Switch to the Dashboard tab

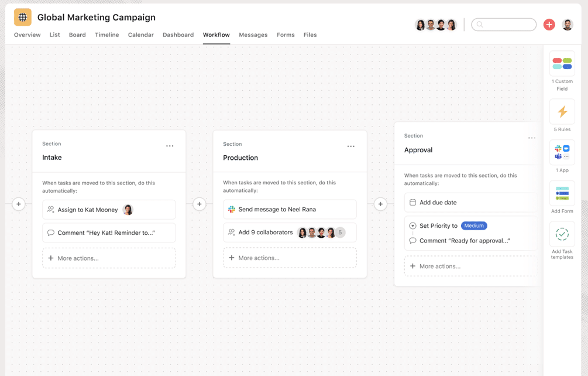[x=178, y=35]
